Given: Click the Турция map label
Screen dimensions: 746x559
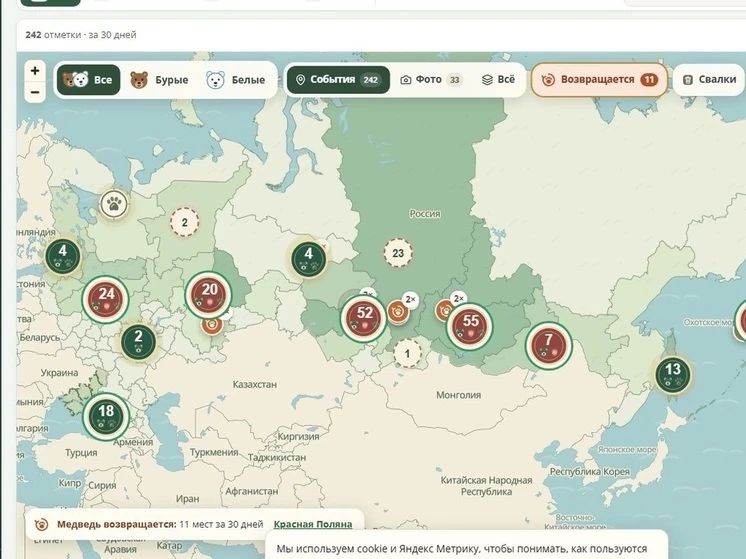Looking at the screenshot, I should click(x=81, y=452).
